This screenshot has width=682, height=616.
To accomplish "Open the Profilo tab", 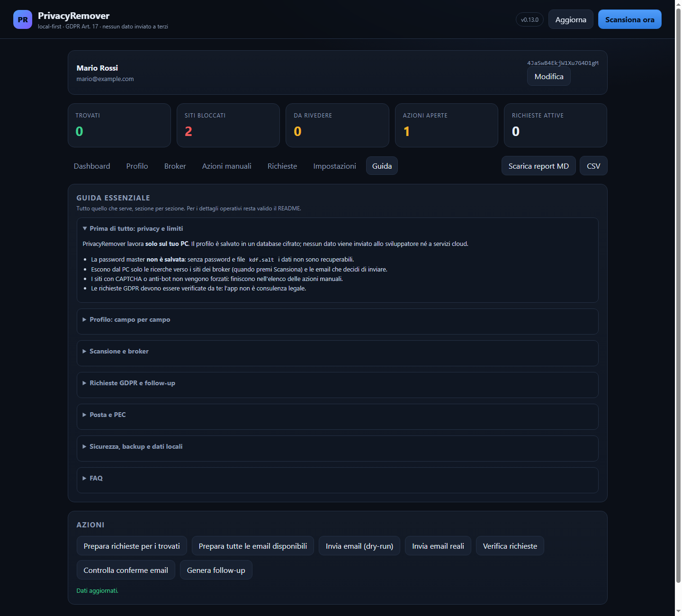I will coord(137,166).
